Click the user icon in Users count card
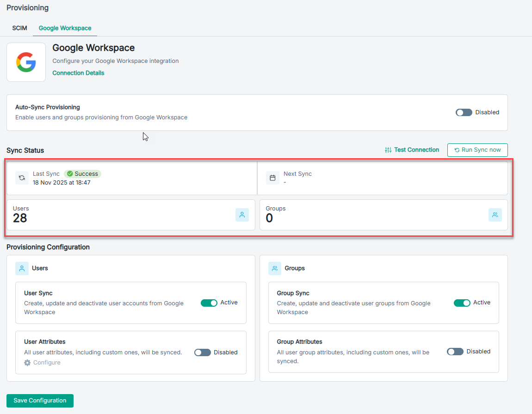 point(242,215)
